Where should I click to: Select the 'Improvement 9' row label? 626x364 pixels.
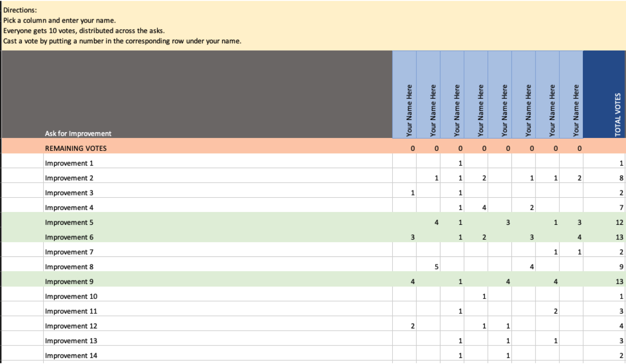(69, 281)
